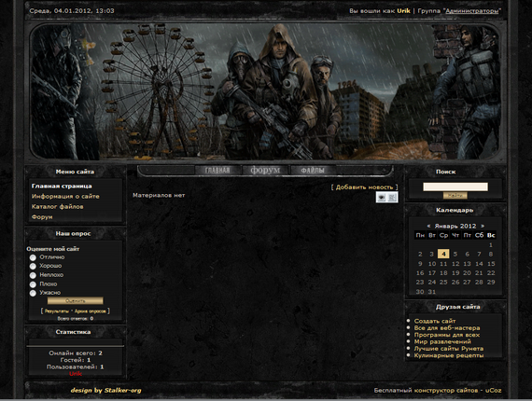Open 'Каталог файлов' in site menu
The image size is (532, 401).
57,206
